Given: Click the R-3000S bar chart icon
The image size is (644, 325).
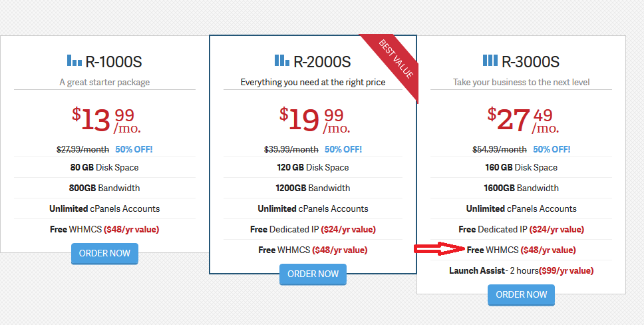Looking at the screenshot, I should [x=490, y=61].
